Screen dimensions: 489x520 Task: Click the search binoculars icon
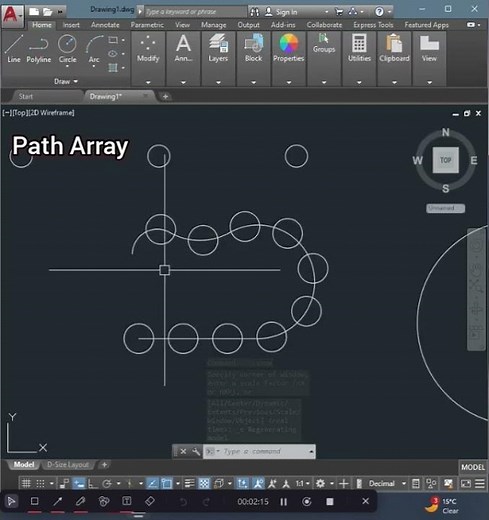(x=255, y=12)
